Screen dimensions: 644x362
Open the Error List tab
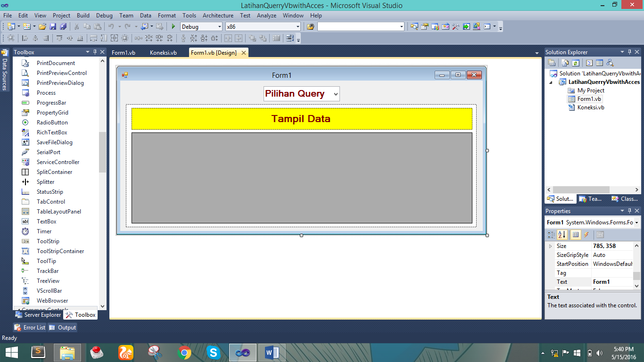30,328
